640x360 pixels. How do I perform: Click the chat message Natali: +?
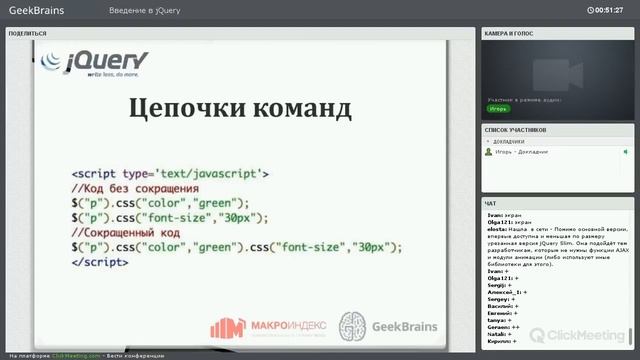point(499,334)
